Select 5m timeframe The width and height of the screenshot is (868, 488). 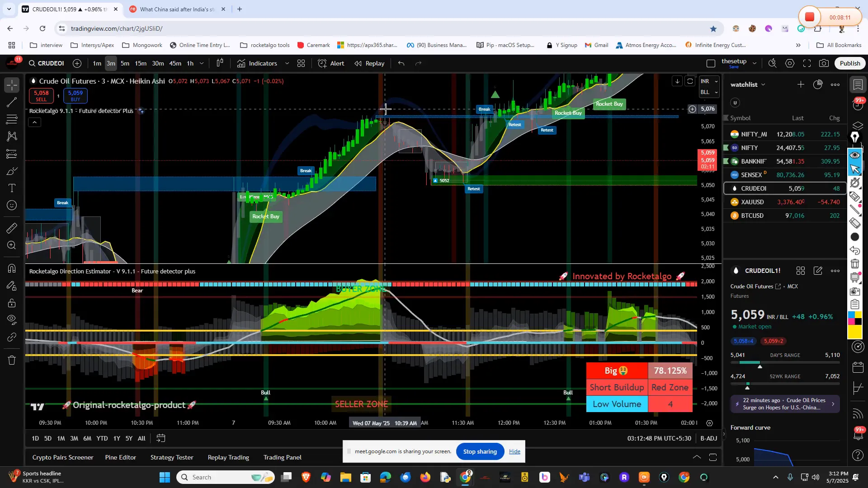pos(125,63)
